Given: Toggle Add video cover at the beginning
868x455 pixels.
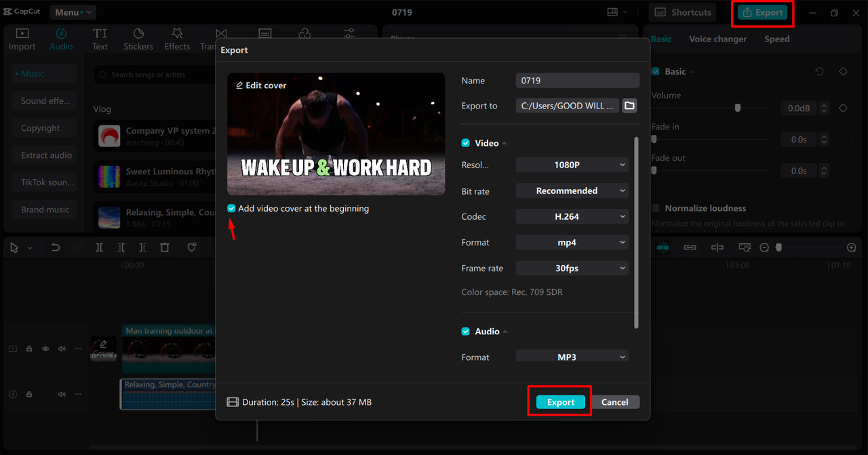Looking at the screenshot, I should pos(232,209).
